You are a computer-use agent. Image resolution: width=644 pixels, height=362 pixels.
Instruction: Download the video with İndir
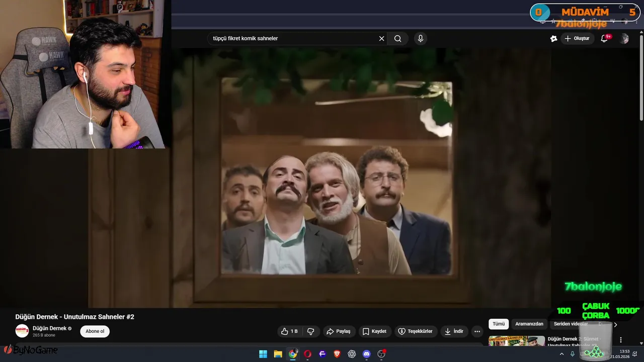point(453,331)
